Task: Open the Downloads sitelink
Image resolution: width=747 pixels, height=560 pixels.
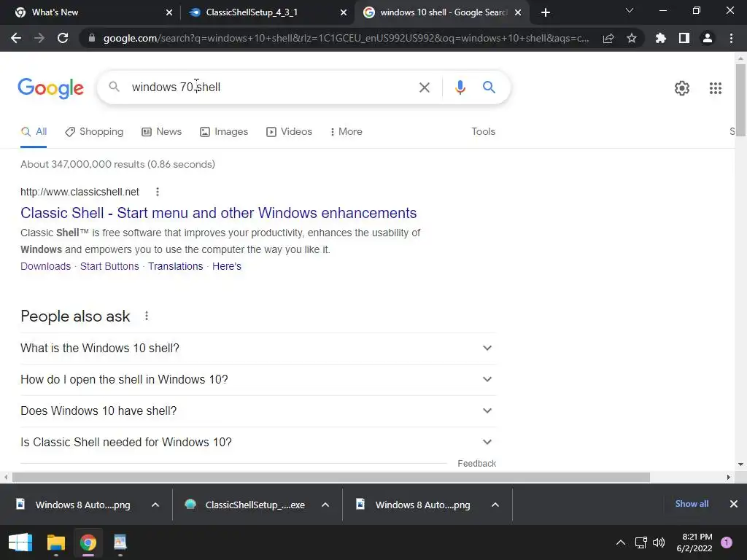Action: coord(46,266)
